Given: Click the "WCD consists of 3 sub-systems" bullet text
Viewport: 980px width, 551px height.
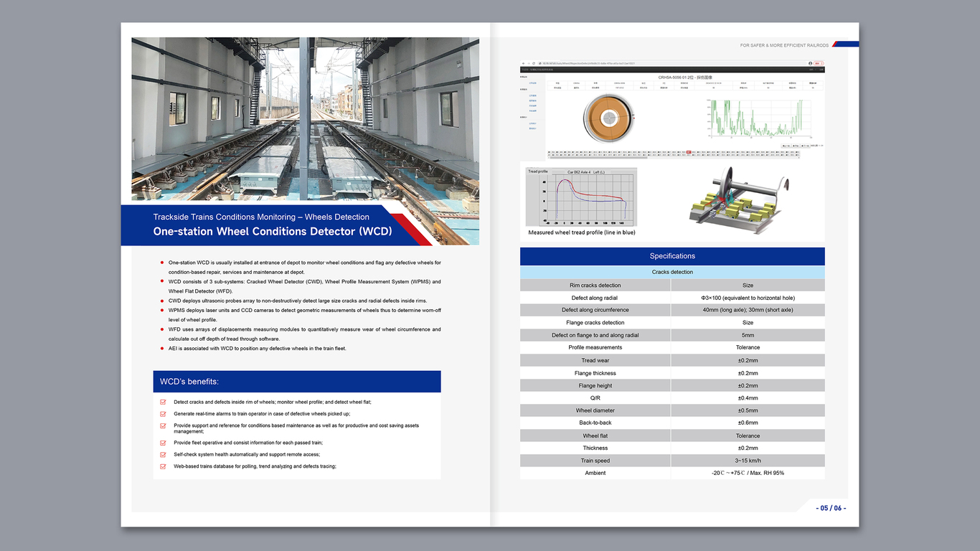Looking at the screenshot, I should point(305,286).
